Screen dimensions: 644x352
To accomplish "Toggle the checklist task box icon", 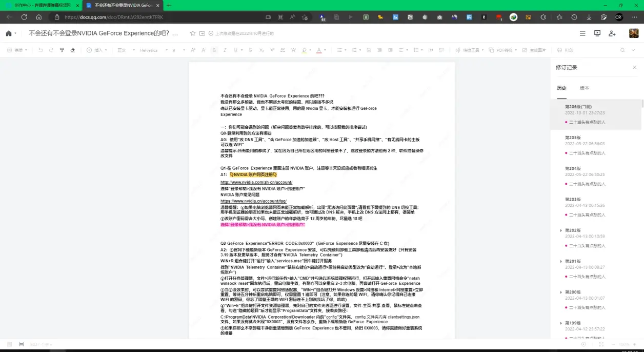I will [369, 50].
